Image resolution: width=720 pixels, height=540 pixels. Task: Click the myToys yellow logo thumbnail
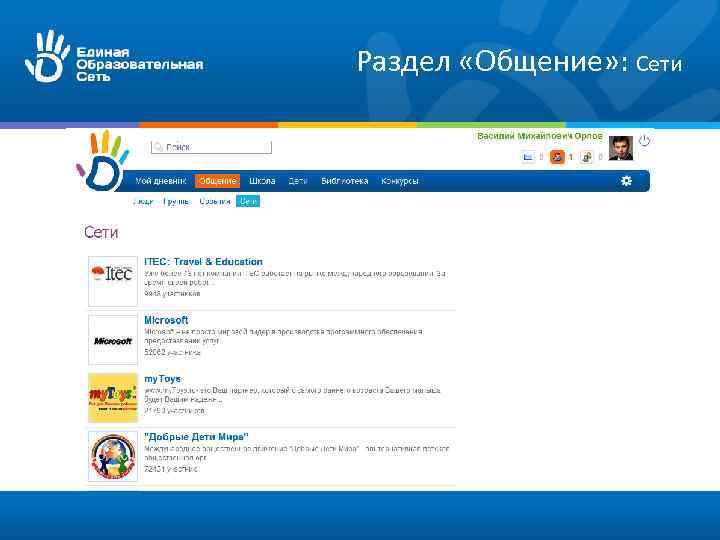[x=113, y=398]
